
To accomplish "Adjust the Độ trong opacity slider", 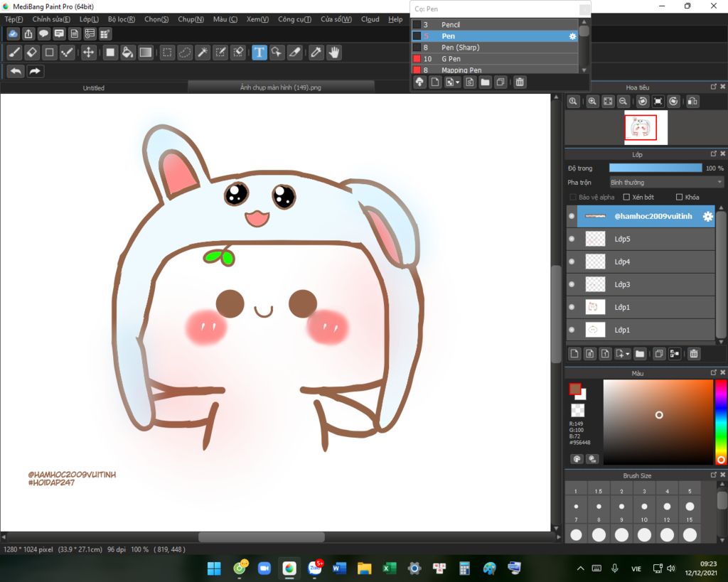I will tap(655, 168).
